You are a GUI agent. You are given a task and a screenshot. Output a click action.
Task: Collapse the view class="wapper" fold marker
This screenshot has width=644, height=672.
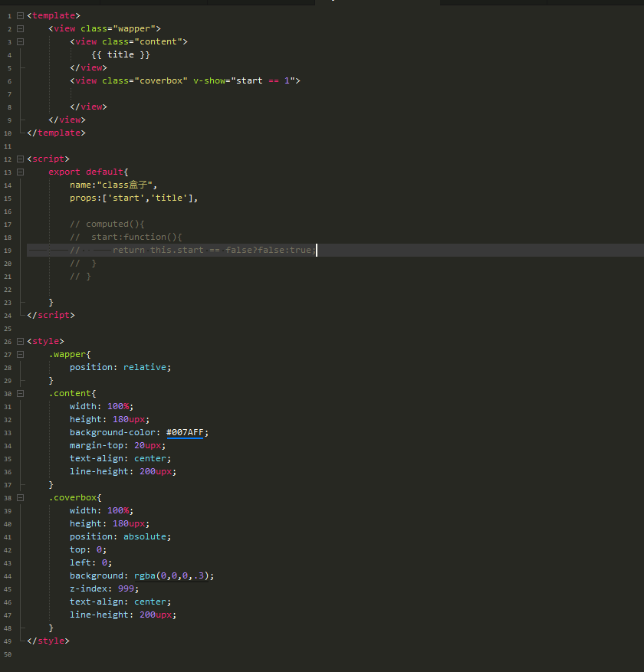click(20, 28)
